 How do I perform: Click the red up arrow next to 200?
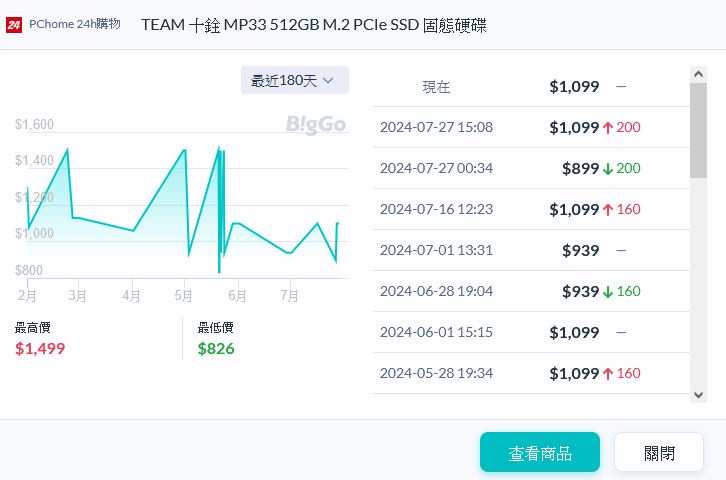coord(607,127)
